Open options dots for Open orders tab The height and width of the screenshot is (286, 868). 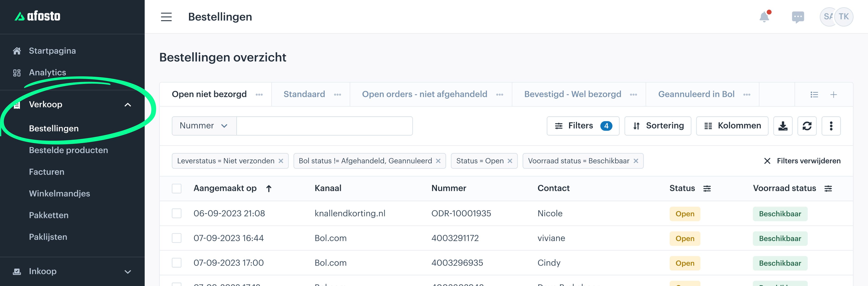coord(500,95)
